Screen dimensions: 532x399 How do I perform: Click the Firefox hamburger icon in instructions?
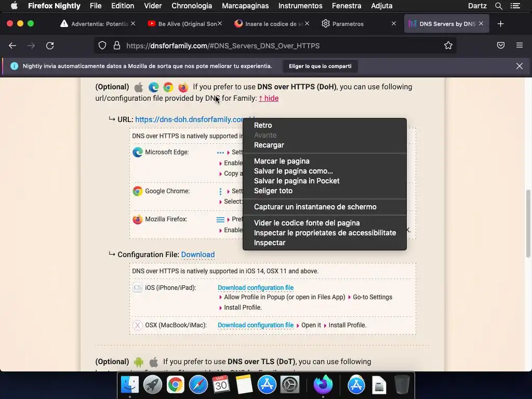(x=220, y=220)
